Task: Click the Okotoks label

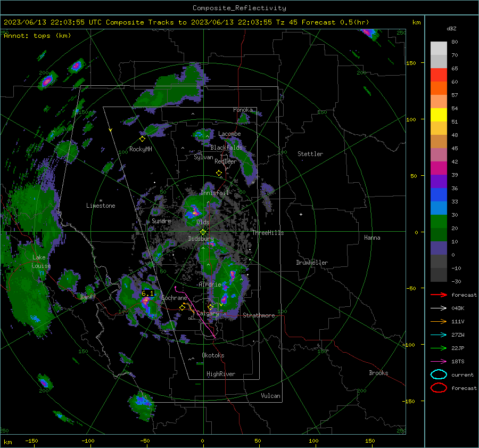Action: (x=213, y=355)
